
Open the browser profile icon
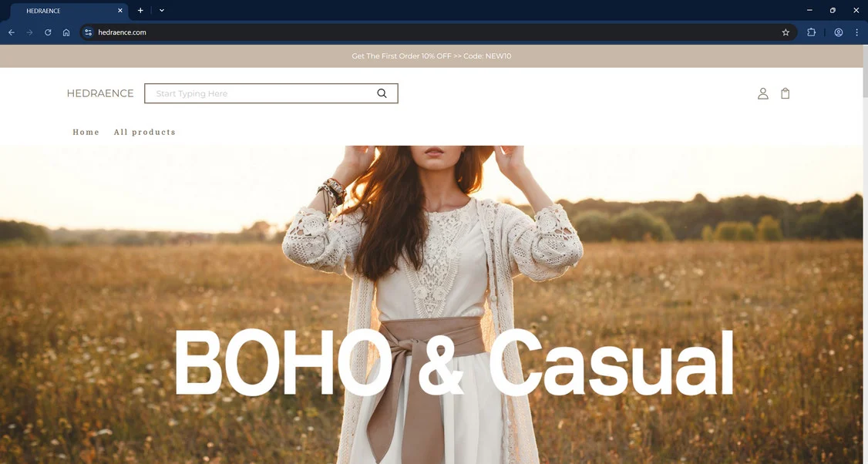(x=839, y=32)
